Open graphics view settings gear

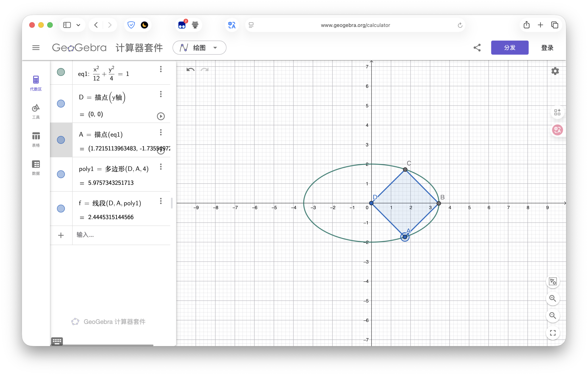(x=555, y=71)
